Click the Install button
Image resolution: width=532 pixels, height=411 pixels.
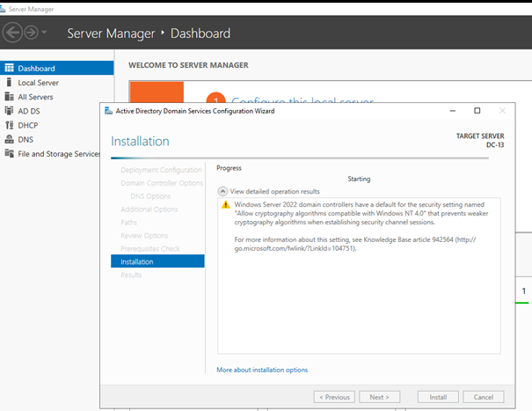pyautogui.click(x=438, y=397)
